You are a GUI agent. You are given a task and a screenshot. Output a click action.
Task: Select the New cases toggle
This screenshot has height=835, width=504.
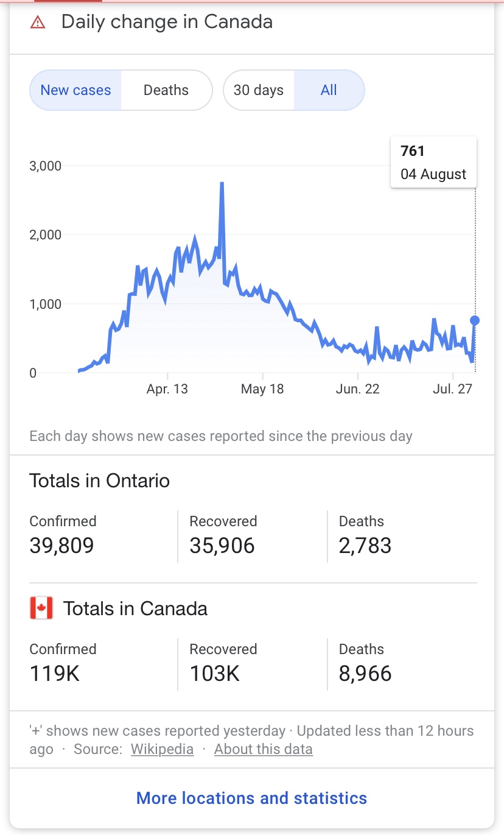[x=75, y=91]
